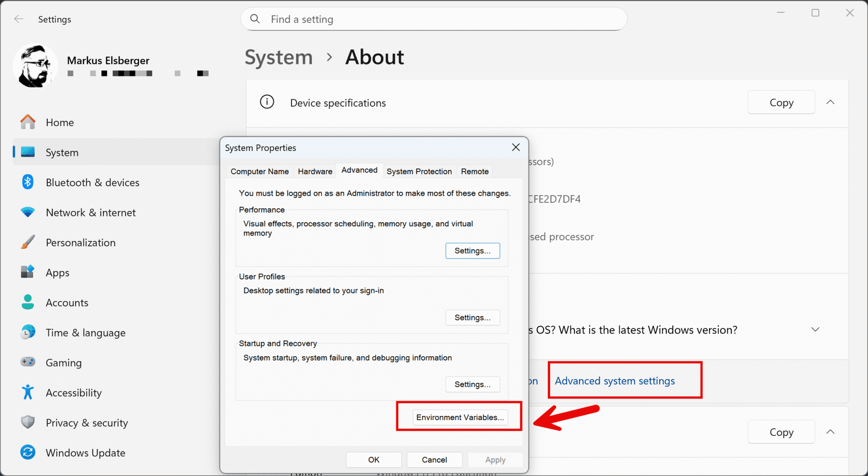This screenshot has width=868, height=476.
Task: Switch to the Hardware tab
Action: pos(315,171)
